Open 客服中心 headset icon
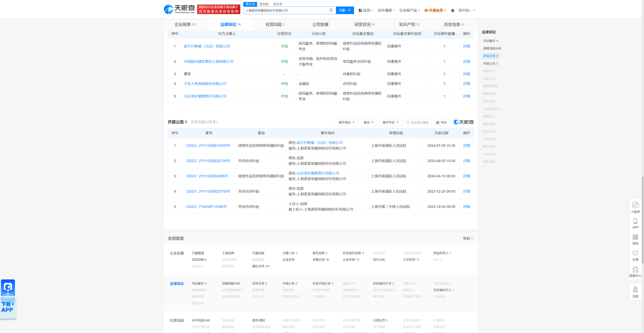 [635, 272]
